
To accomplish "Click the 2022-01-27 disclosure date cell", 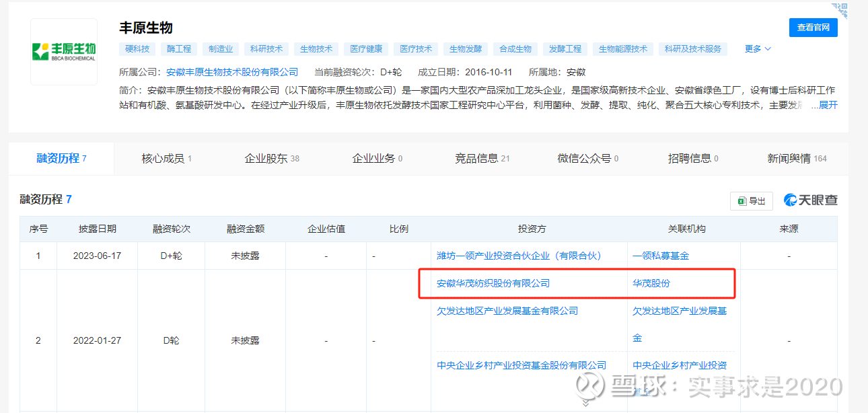I will [98, 340].
